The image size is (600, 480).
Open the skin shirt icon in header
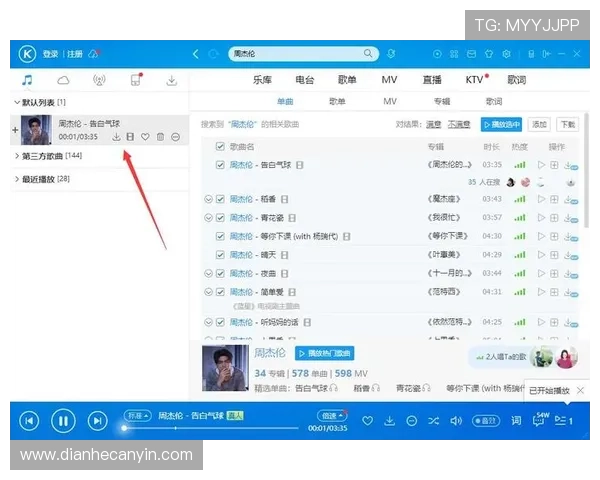pyautogui.click(x=489, y=54)
